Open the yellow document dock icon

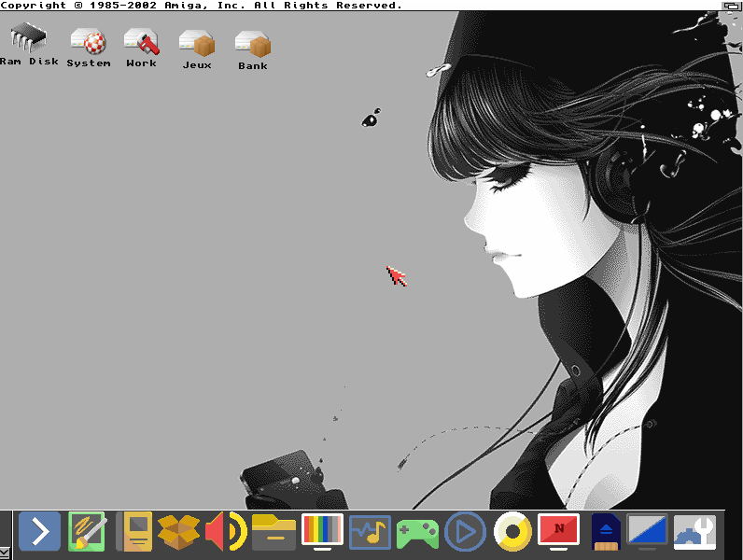click(x=134, y=531)
